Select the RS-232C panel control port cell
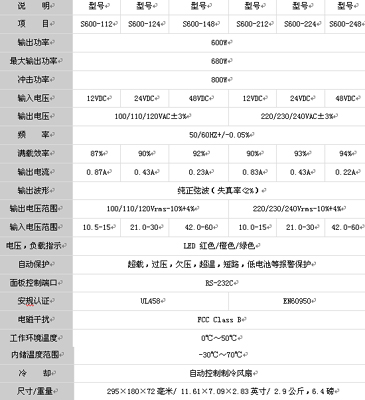Image resolution: width=365 pixels, height=400 pixels. point(219,283)
